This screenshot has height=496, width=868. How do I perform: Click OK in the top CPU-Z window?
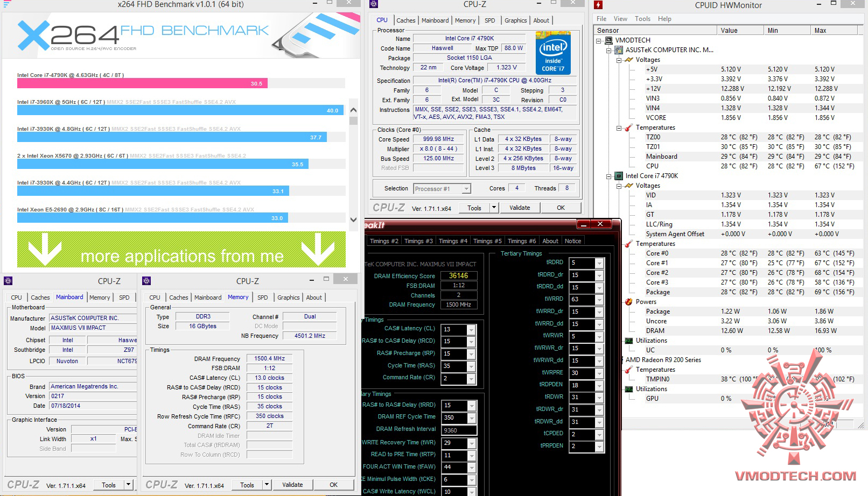coord(561,208)
